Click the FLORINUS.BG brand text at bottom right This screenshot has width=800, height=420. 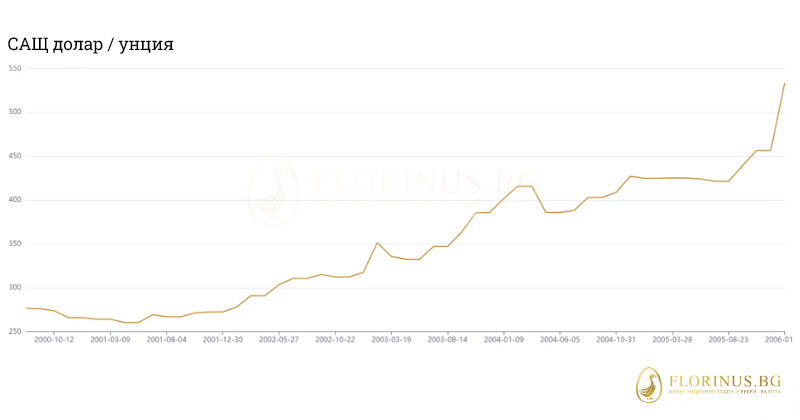[725, 380]
